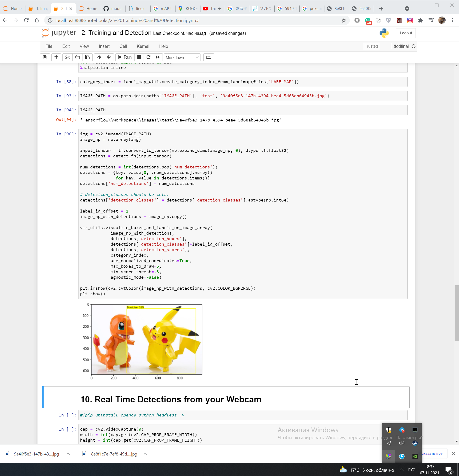
Task: Click the notebook title Training and Detection
Action: (x=116, y=33)
